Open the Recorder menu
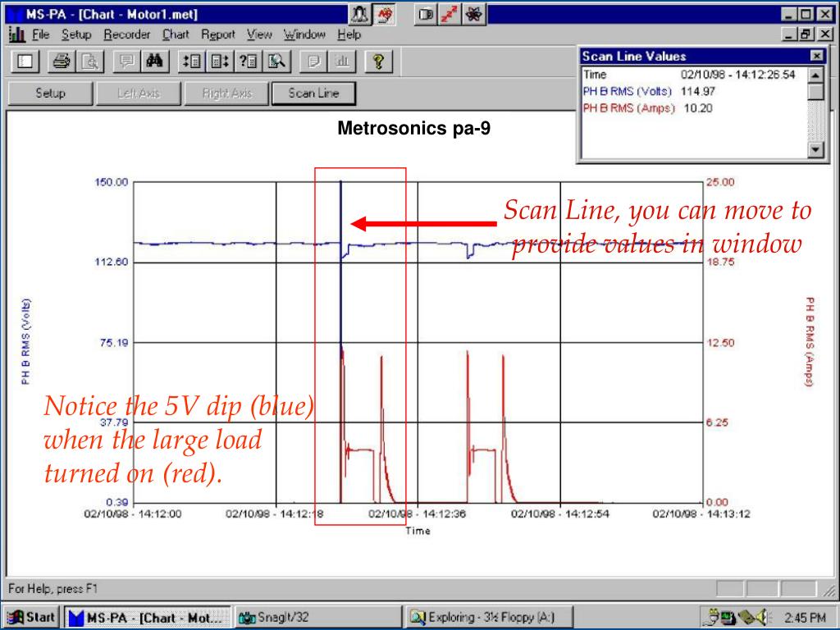Image resolution: width=840 pixels, height=630 pixels. coord(127,34)
